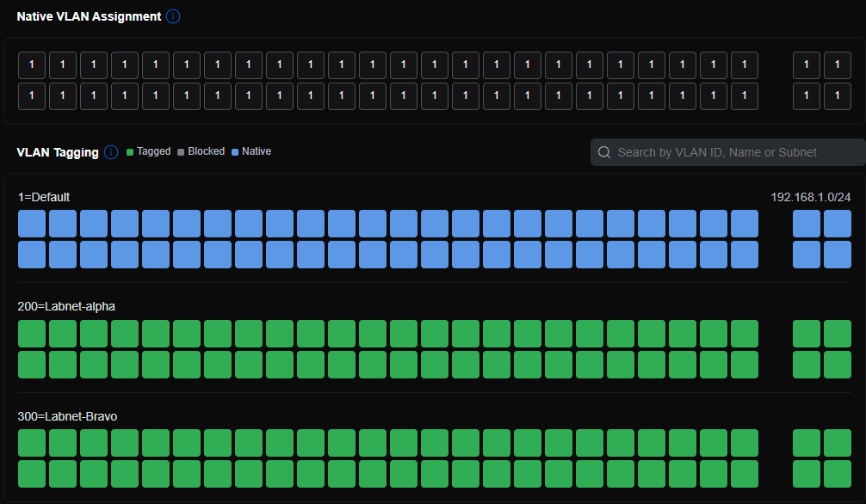This screenshot has height=504, width=866.
Task: Select the 300=Labnet-Bravo VLAN label
Action: (67, 416)
